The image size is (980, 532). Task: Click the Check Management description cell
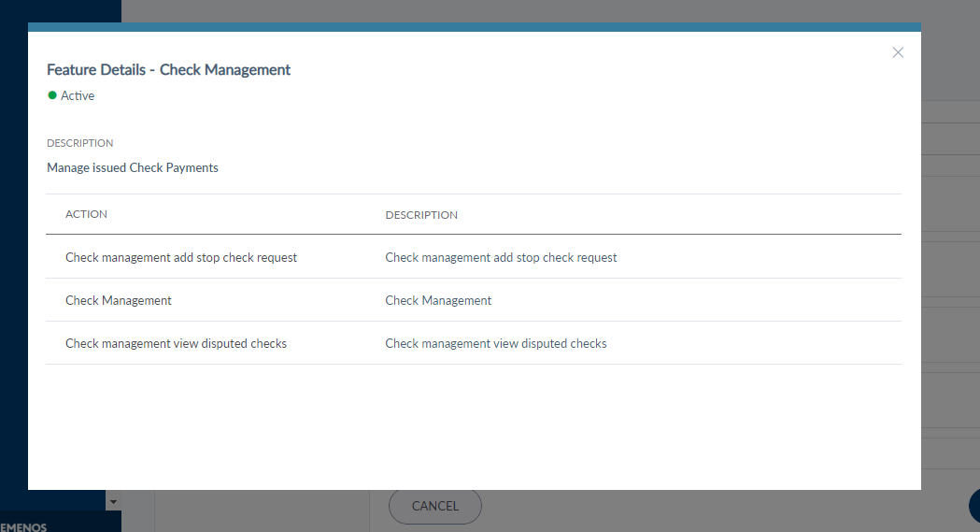[x=438, y=300]
